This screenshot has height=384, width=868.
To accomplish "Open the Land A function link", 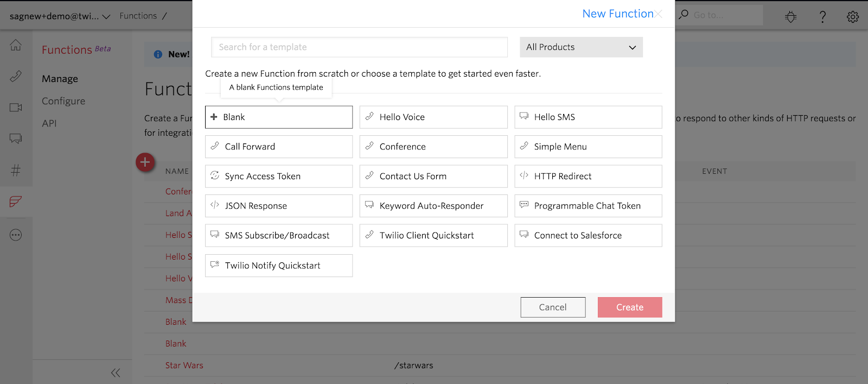I will point(178,213).
